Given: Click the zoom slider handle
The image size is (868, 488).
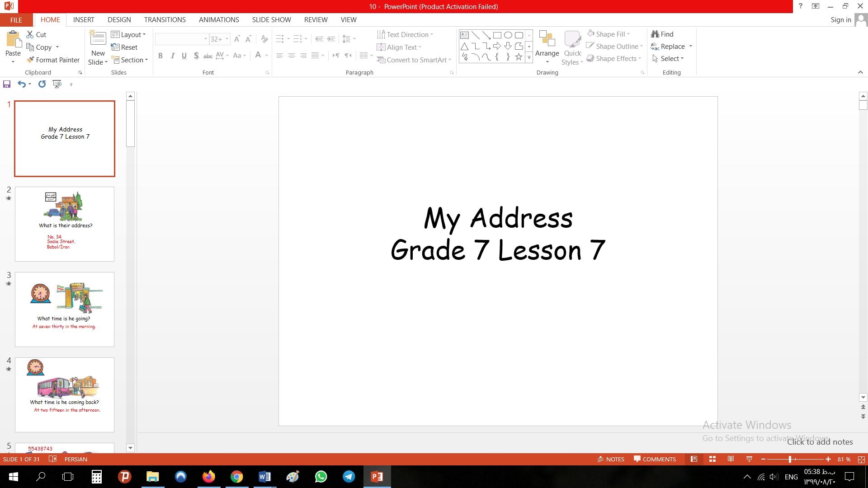Looking at the screenshot, I should coord(790,459).
